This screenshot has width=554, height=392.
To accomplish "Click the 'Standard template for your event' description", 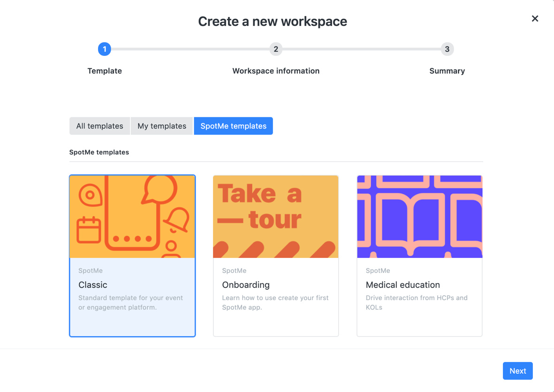I will pos(131,302).
